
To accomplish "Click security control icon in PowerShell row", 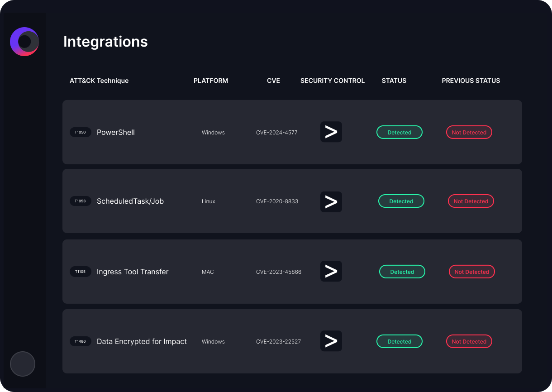I will pyautogui.click(x=331, y=132).
